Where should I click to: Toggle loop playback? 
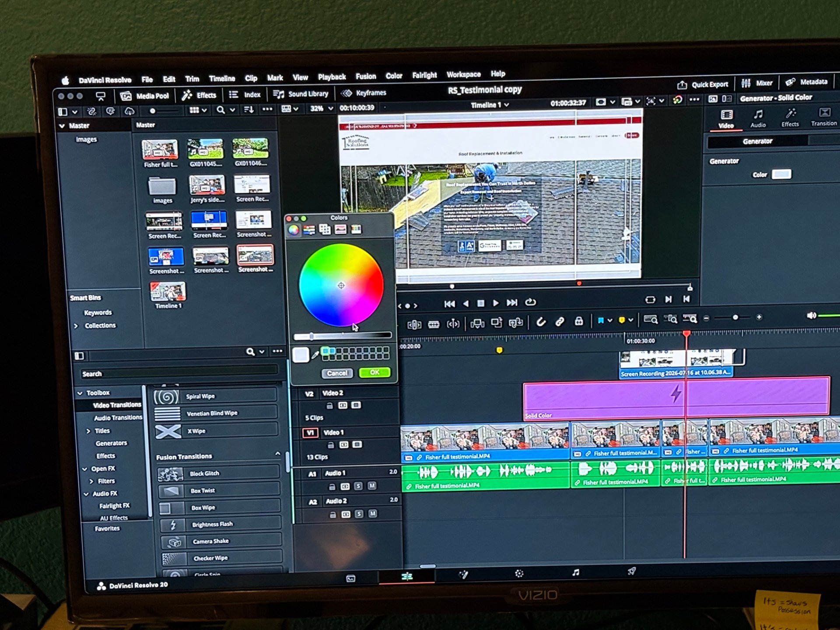530,302
